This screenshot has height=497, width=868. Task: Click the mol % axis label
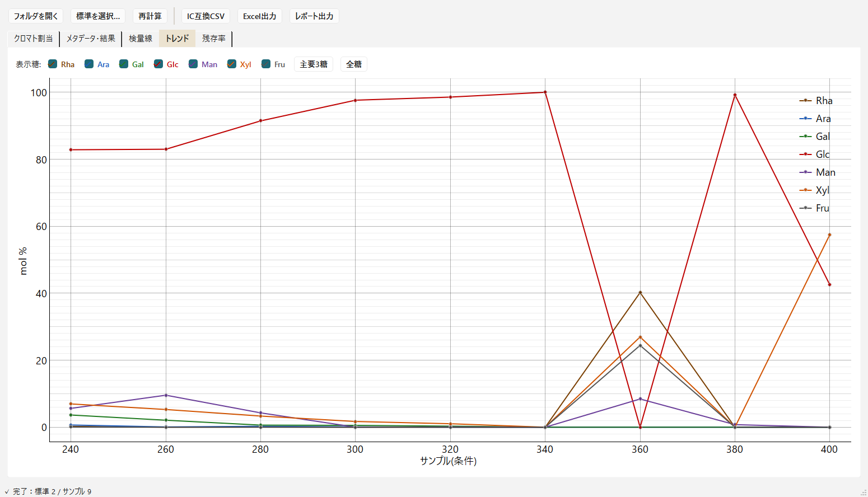[x=23, y=261]
